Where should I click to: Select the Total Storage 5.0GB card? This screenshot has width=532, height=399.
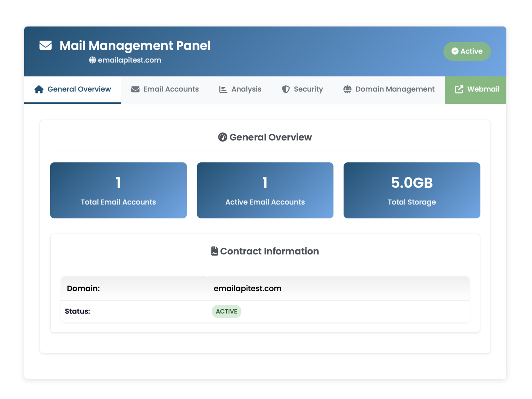[x=412, y=190]
